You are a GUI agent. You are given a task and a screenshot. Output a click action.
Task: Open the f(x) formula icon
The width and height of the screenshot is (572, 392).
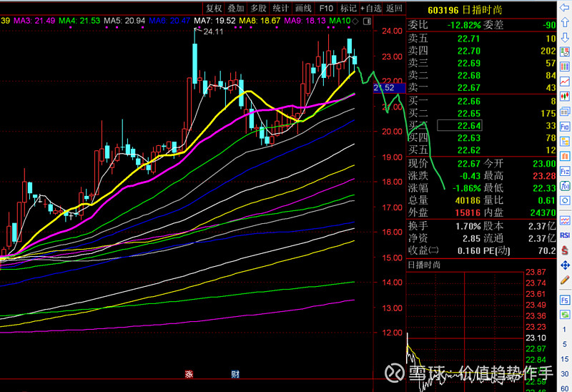565,186
